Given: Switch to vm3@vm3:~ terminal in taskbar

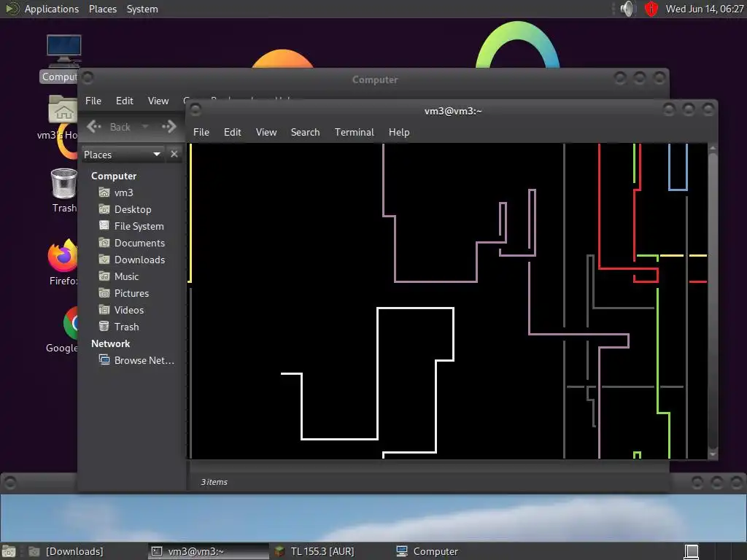Looking at the screenshot, I should pyautogui.click(x=208, y=551).
